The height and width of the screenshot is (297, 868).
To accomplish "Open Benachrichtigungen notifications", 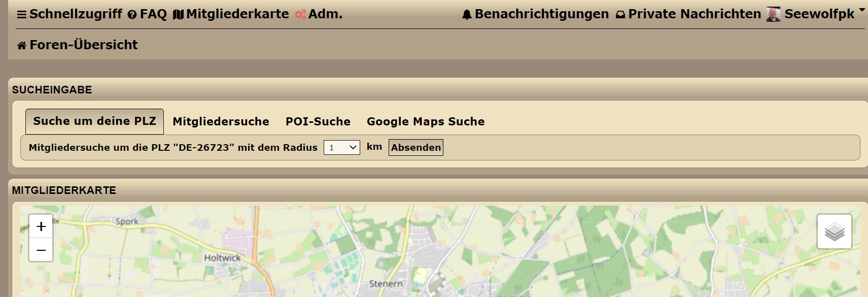I will coord(535,14).
